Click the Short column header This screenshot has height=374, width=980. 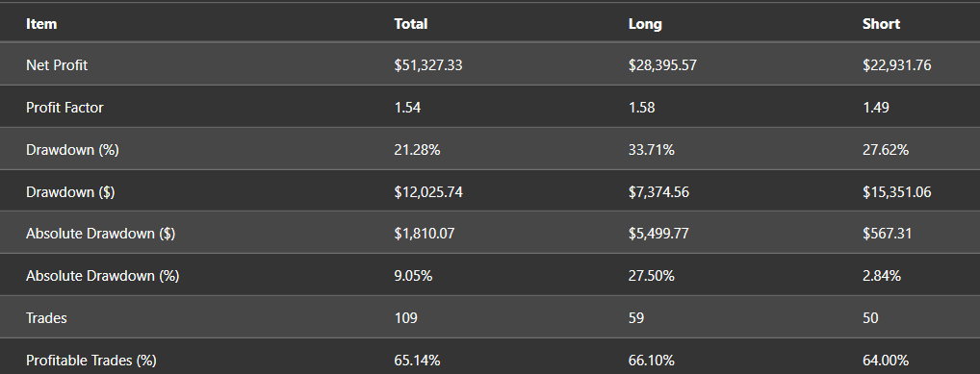881,24
